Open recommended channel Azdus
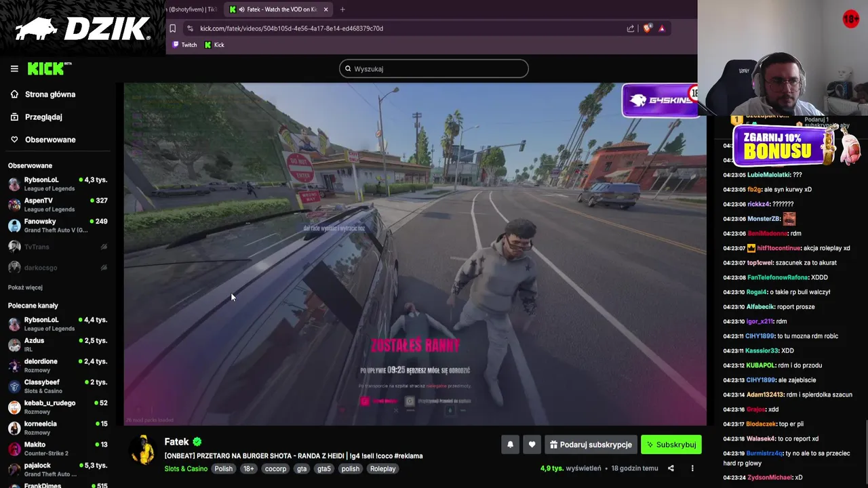Image resolution: width=868 pixels, height=488 pixels. pos(58,344)
